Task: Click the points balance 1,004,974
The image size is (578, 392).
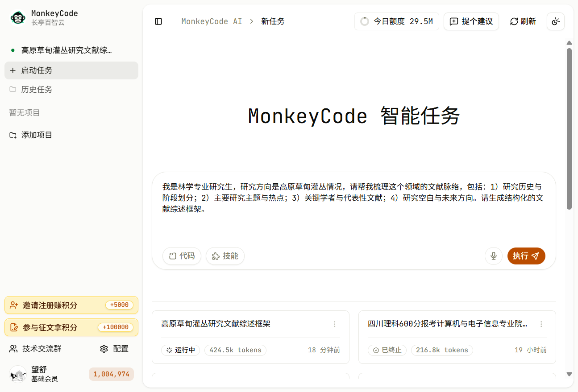Action: (111, 374)
